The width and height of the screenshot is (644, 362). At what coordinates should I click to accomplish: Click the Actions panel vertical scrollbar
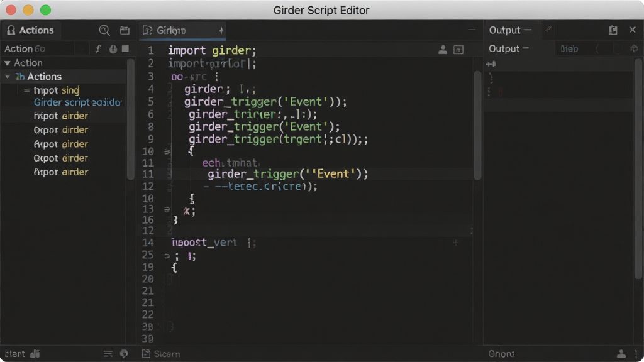click(131, 119)
